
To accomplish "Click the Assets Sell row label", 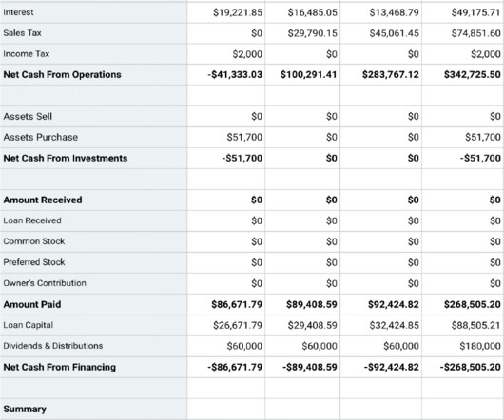I will [x=28, y=116].
